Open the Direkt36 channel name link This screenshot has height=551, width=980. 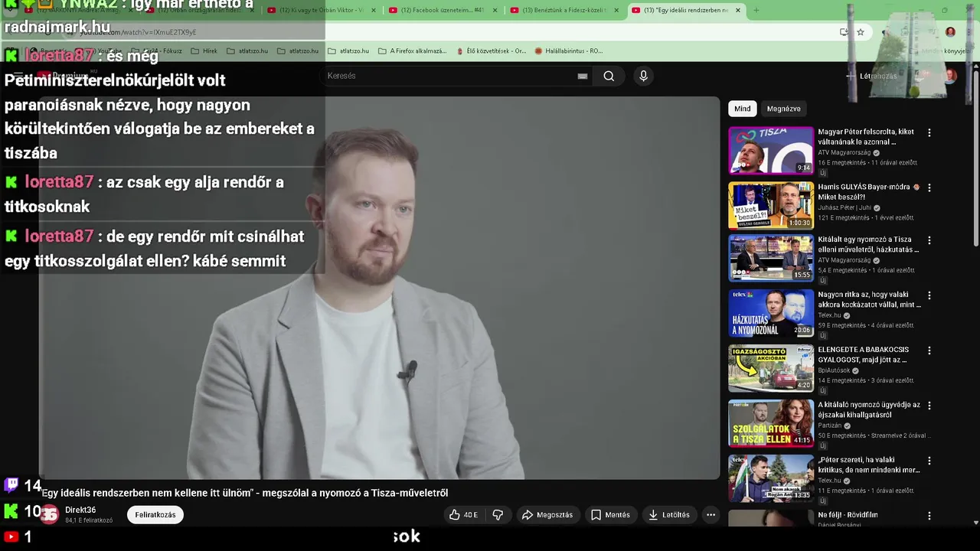[x=80, y=510]
